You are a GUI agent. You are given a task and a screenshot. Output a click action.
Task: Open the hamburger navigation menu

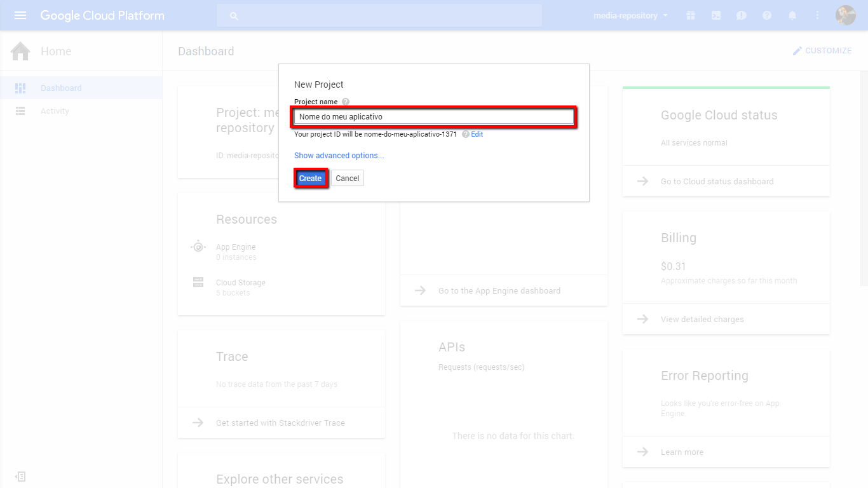pos(20,15)
